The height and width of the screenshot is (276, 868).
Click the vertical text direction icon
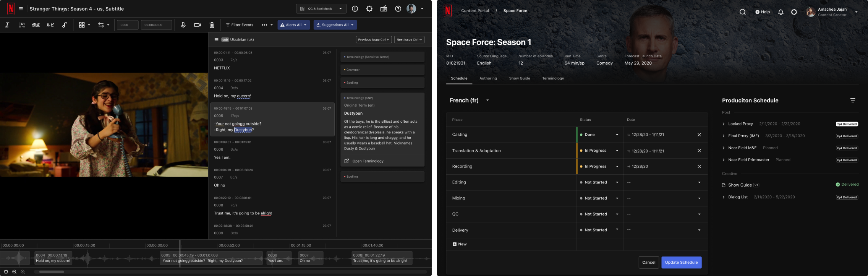pos(22,25)
